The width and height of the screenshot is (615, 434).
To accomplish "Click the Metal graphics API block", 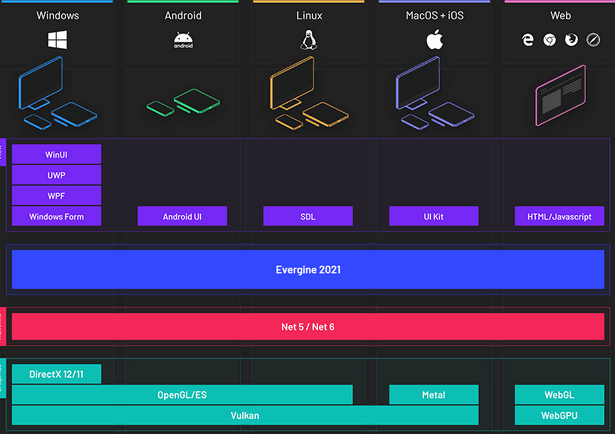I will [x=434, y=395].
